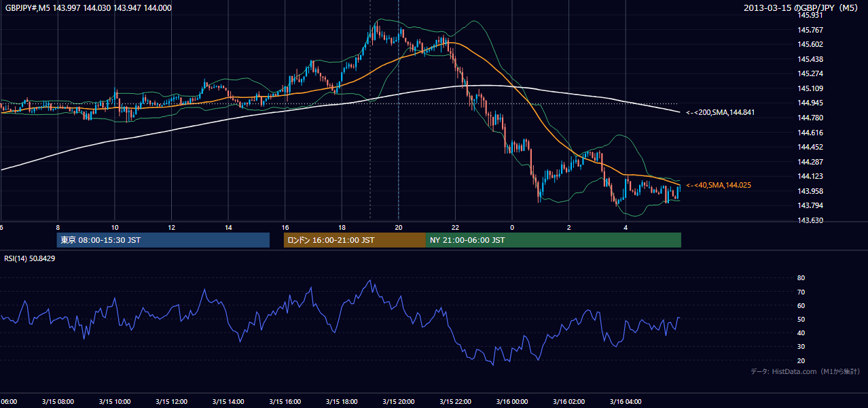Click hour label 12 under price chart
This screenshot has width=868, height=408.
172,228
